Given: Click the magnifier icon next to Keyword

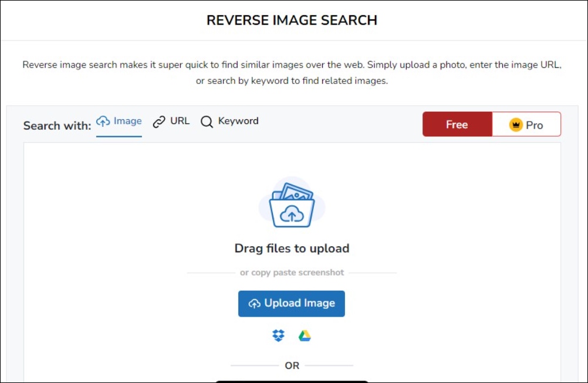Looking at the screenshot, I should tap(207, 121).
